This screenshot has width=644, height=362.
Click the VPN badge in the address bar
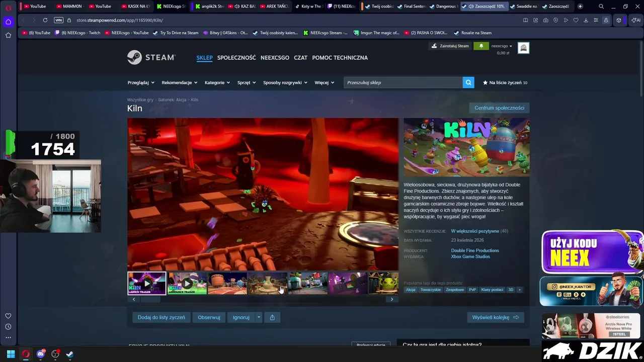[x=58, y=20]
